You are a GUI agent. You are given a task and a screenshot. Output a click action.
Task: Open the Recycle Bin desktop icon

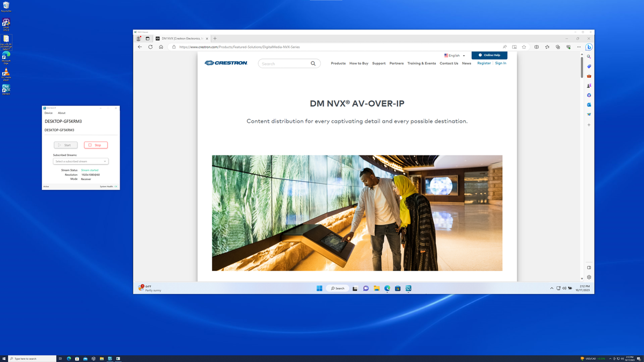tap(6, 7)
